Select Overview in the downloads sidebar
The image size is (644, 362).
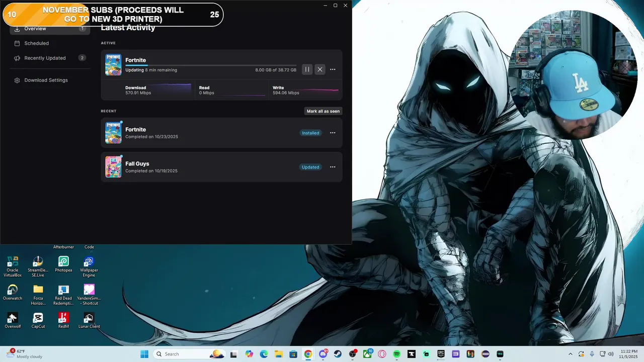point(50,29)
